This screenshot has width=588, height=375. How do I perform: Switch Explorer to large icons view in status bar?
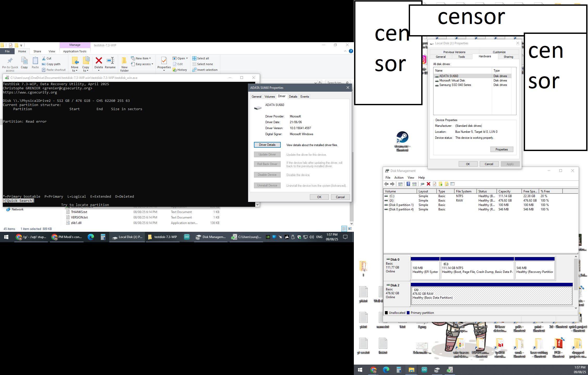(x=350, y=229)
